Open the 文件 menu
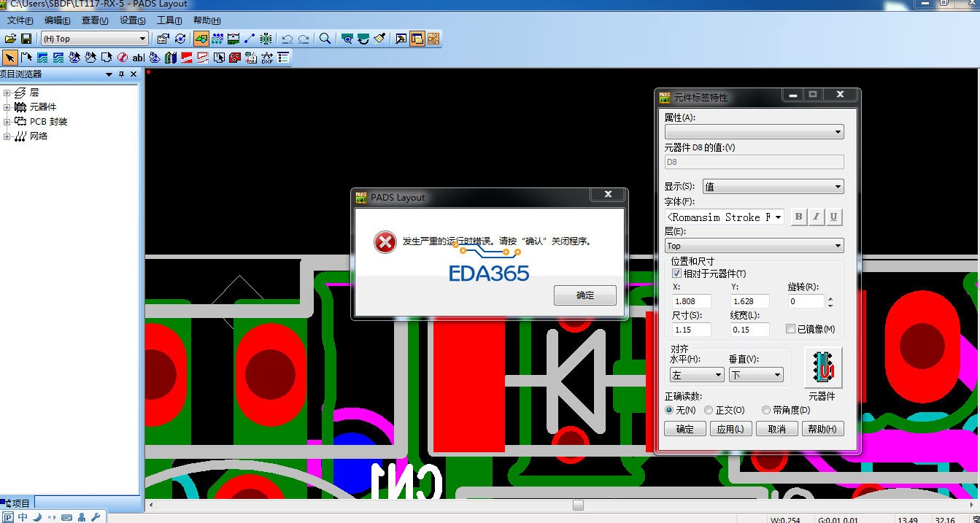The height and width of the screenshot is (523, 980). pyautogui.click(x=20, y=20)
